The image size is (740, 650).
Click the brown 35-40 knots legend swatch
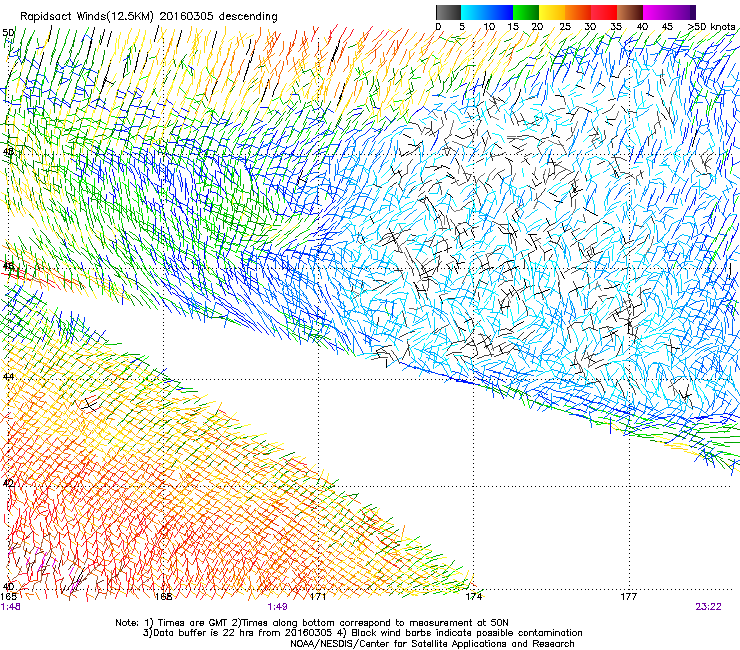click(630, 12)
